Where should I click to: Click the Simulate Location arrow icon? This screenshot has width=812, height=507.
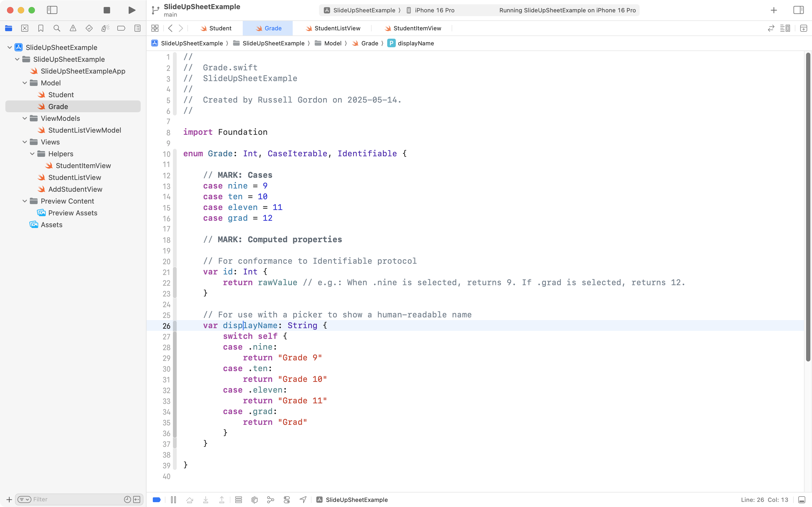(x=303, y=500)
